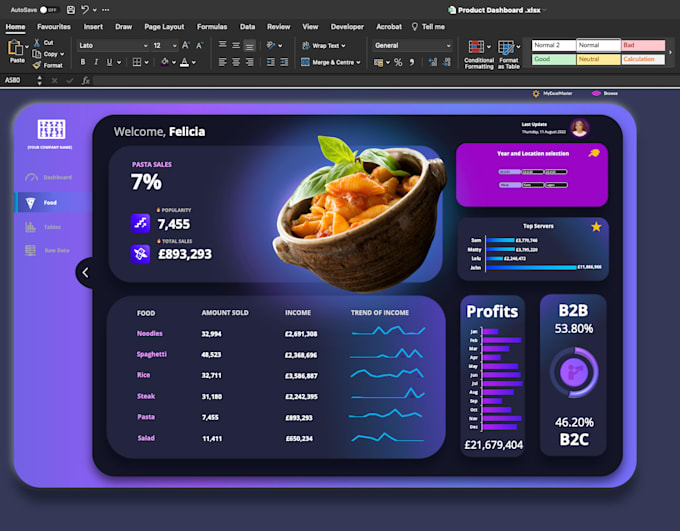Apply Bold formatting

(x=82, y=62)
